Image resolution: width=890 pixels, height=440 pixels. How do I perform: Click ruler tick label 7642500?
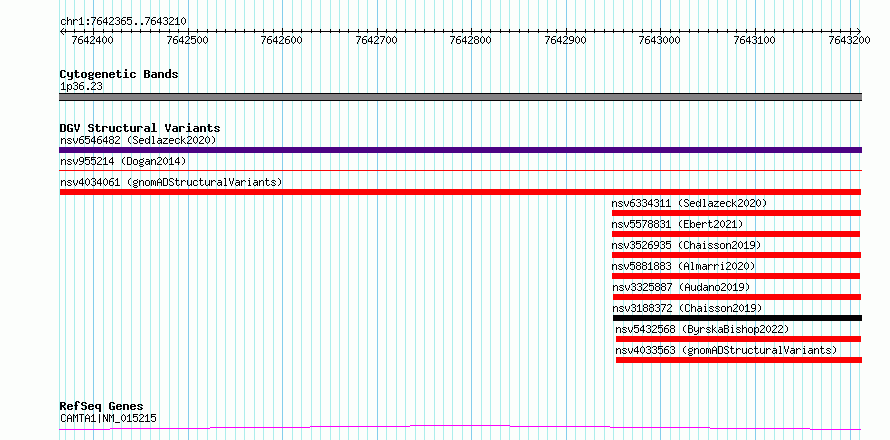coord(187,40)
